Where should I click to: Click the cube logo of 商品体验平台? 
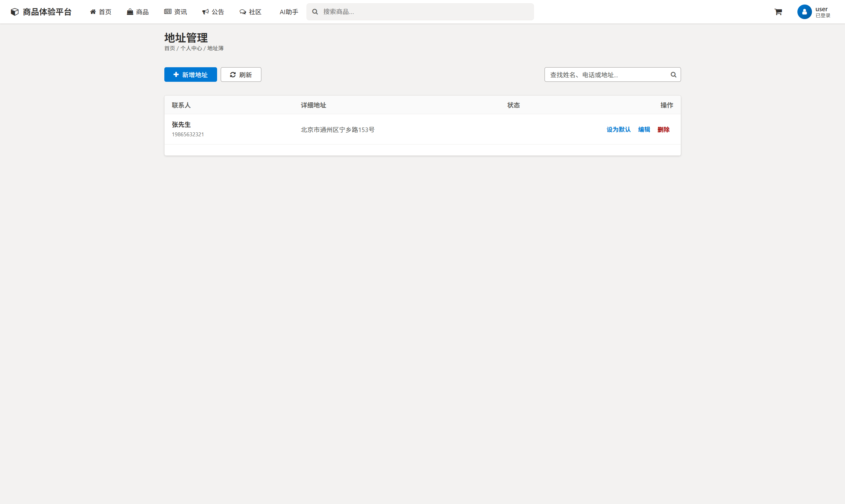click(x=14, y=11)
